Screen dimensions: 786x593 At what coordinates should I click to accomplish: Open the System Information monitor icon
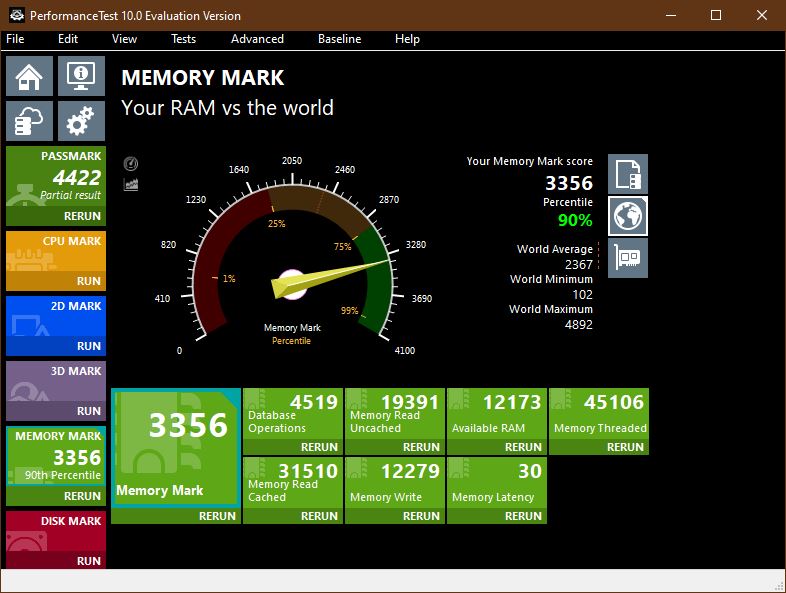pyautogui.click(x=81, y=76)
